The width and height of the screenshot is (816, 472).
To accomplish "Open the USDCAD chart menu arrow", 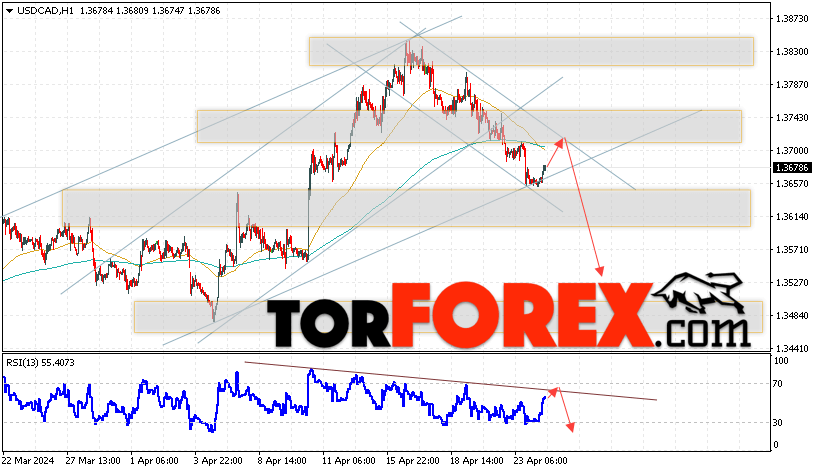I will pos(9,11).
